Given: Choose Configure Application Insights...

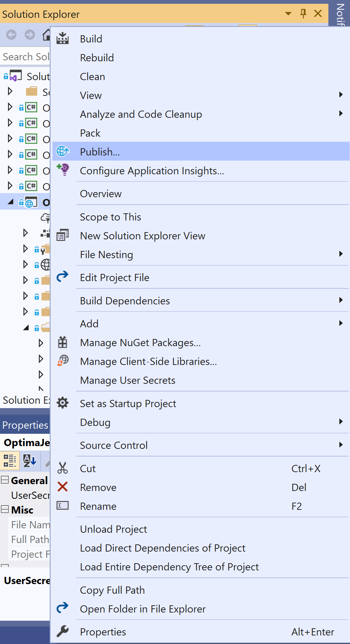Looking at the screenshot, I should click(x=201, y=171).
